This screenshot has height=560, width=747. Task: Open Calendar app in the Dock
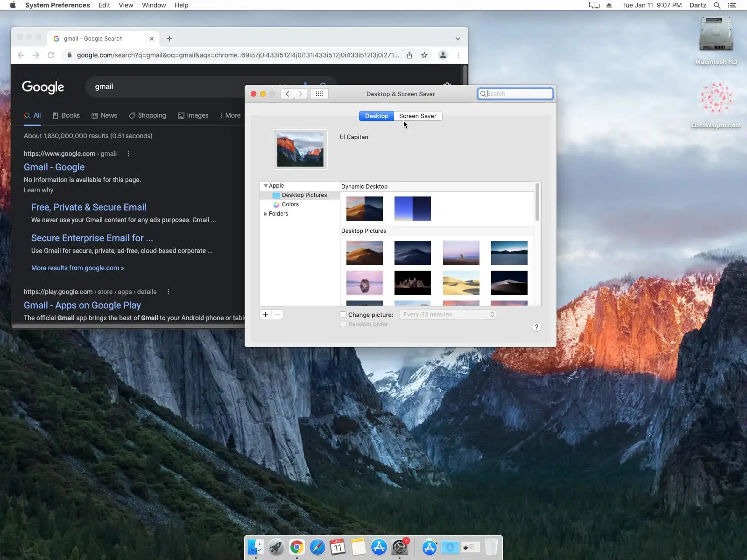tap(338, 547)
